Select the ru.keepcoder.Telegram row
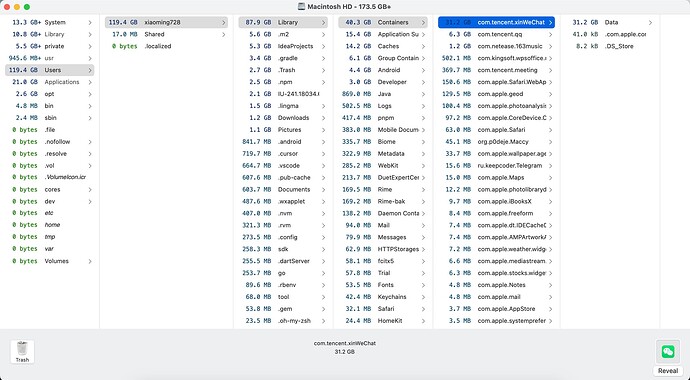This screenshot has width=690, height=380. [496, 166]
